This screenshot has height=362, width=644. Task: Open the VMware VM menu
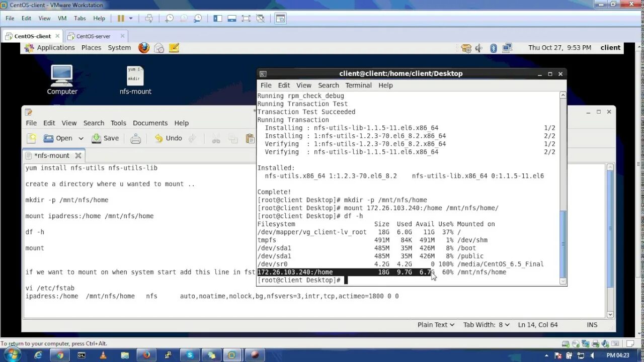point(62,18)
